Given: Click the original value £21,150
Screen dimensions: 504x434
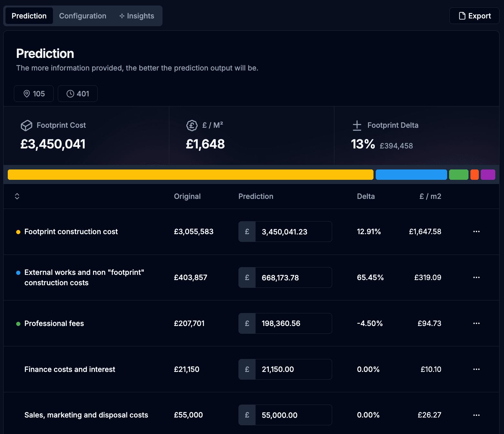Looking at the screenshot, I should [x=187, y=369].
